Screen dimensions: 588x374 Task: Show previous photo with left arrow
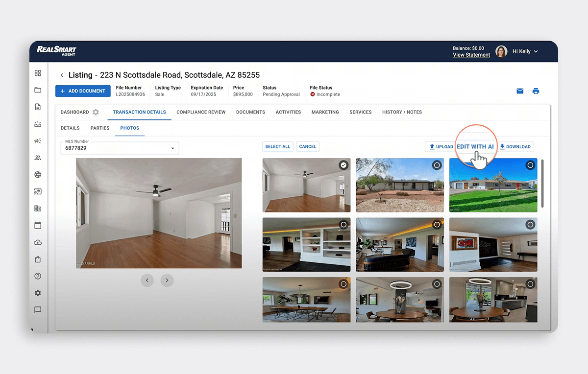click(147, 280)
